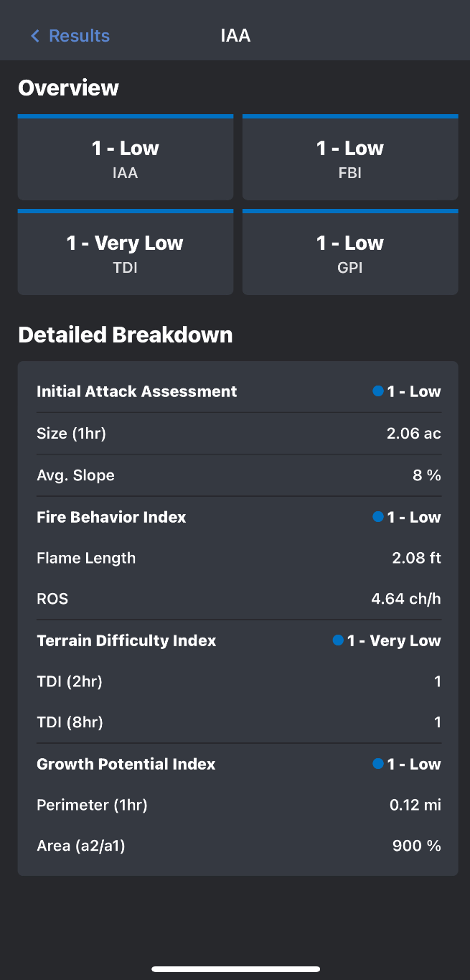Image resolution: width=470 pixels, height=980 pixels.
Task: Select the Area (a2/a1) row
Action: click(238, 846)
